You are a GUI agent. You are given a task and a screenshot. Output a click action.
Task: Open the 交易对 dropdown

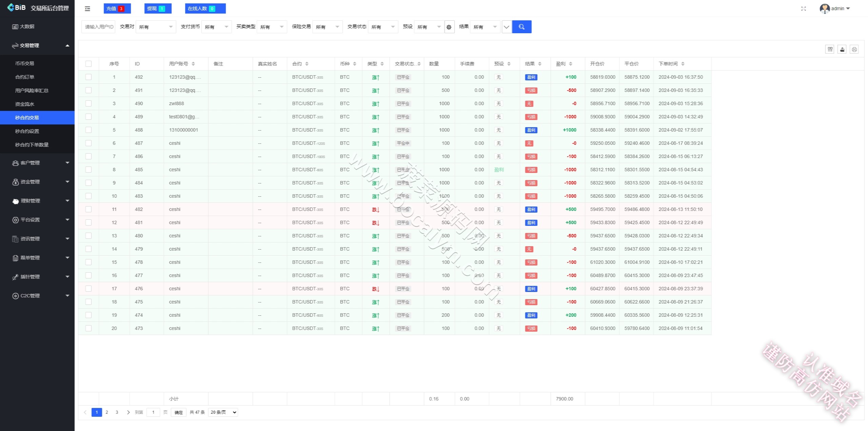(156, 27)
